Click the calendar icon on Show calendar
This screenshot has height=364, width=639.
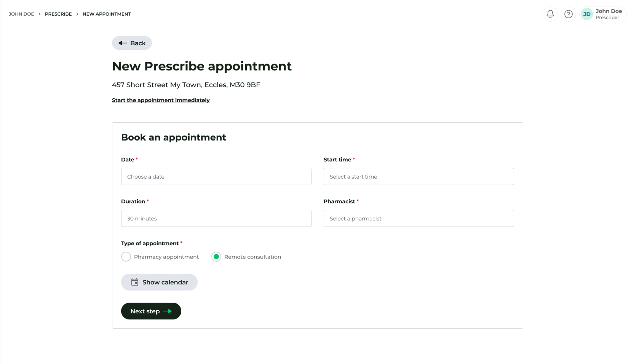(x=135, y=282)
